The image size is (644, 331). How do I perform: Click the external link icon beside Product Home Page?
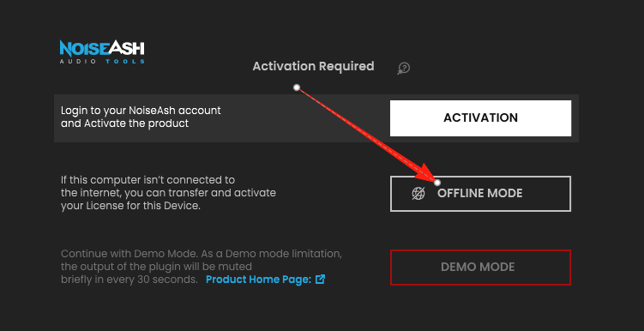tap(321, 280)
